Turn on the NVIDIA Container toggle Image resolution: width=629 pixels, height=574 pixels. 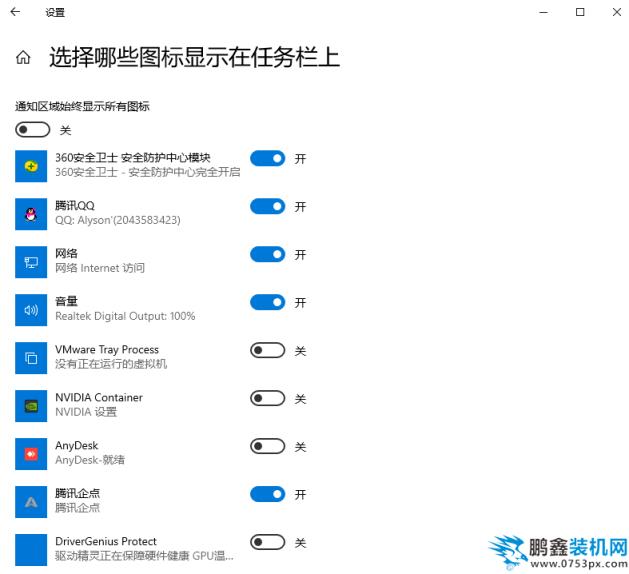coord(268,398)
